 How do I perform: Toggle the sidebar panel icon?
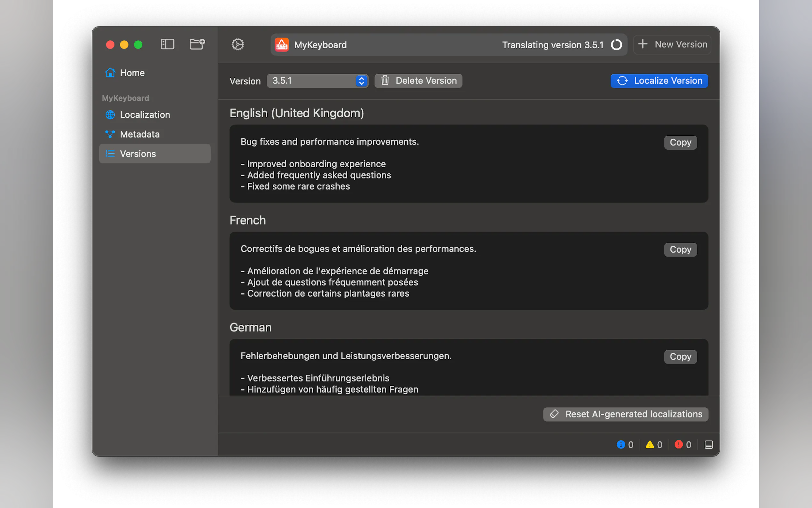pos(167,44)
